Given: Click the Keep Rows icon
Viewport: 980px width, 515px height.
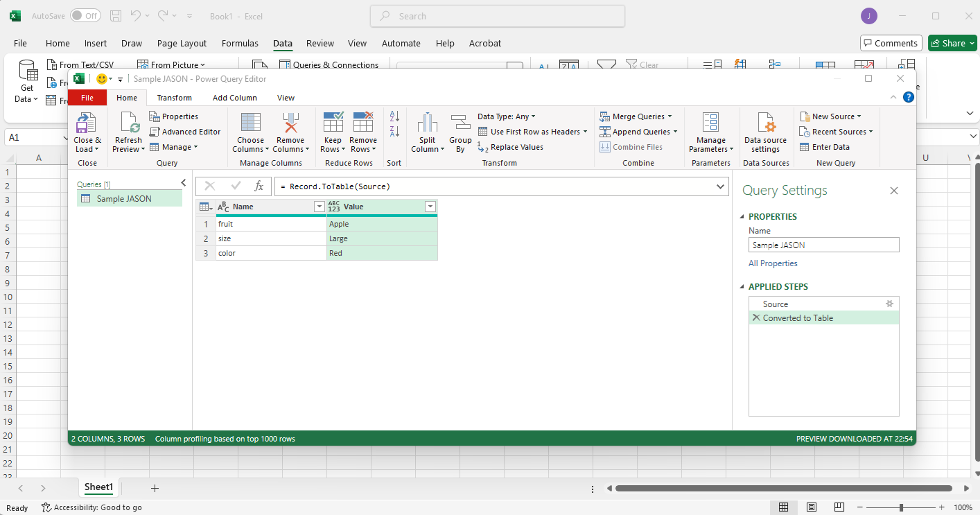Looking at the screenshot, I should pyautogui.click(x=333, y=122).
